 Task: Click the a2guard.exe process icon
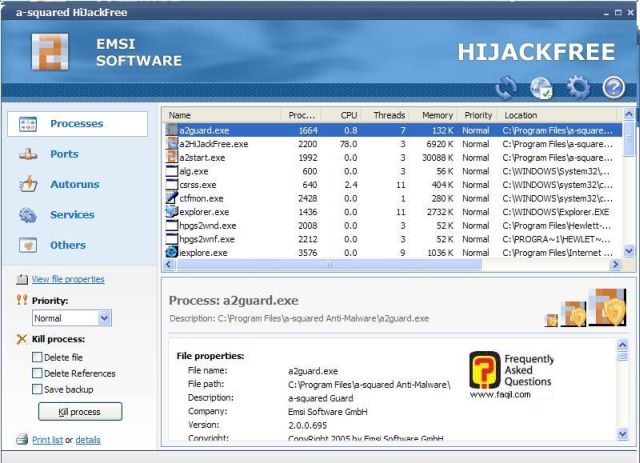171,130
